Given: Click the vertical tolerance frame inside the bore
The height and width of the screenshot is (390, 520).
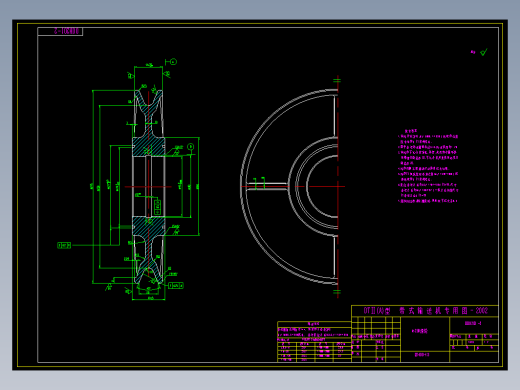Looking at the screenshot, I should coord(158,207).
